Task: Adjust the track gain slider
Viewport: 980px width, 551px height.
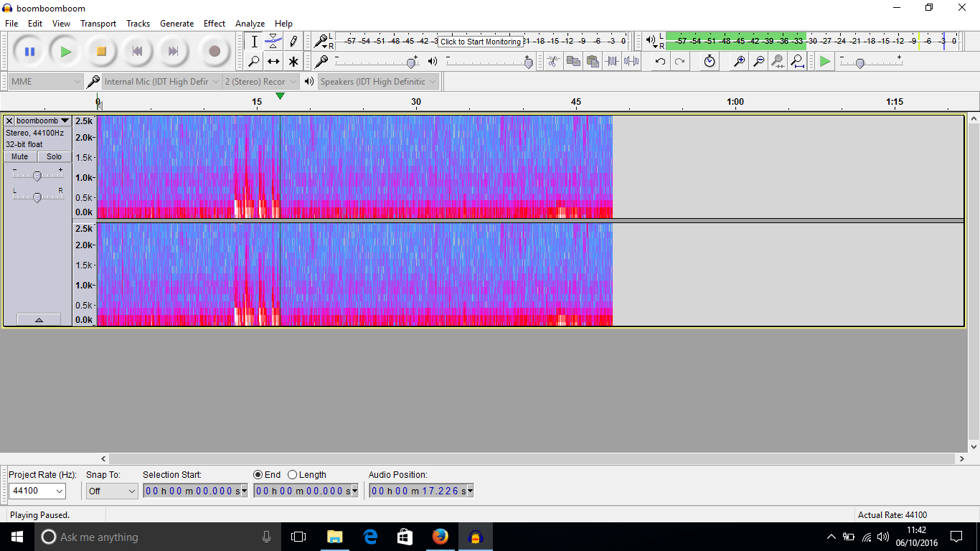Action: (x=37, y=175)
